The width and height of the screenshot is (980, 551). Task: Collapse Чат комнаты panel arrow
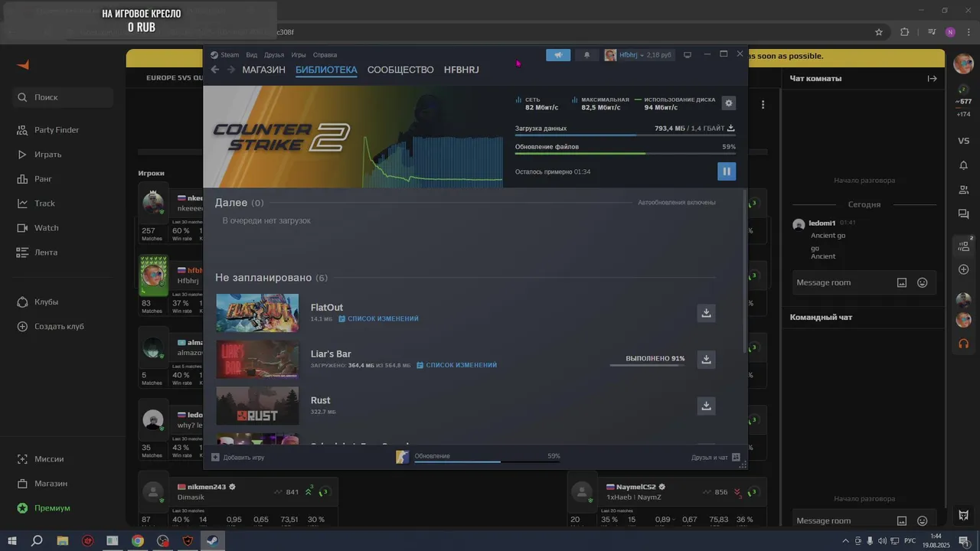[932, 78]
